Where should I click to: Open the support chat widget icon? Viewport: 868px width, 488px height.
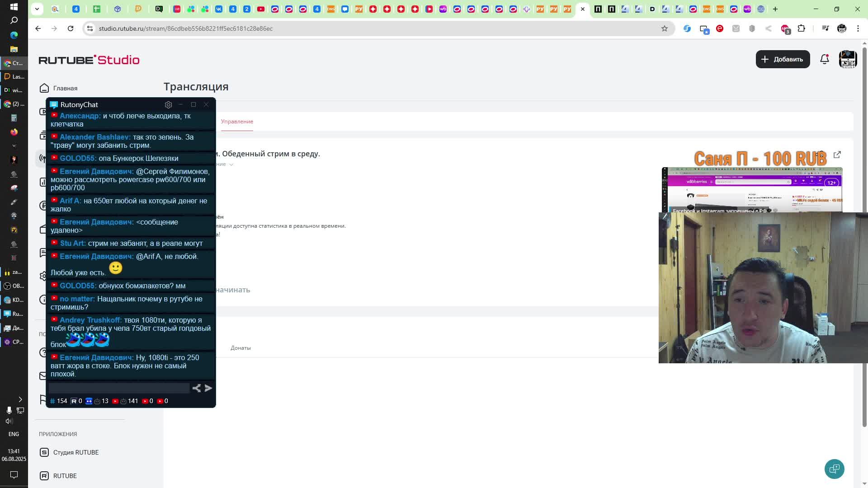click(x=834, y=469)
